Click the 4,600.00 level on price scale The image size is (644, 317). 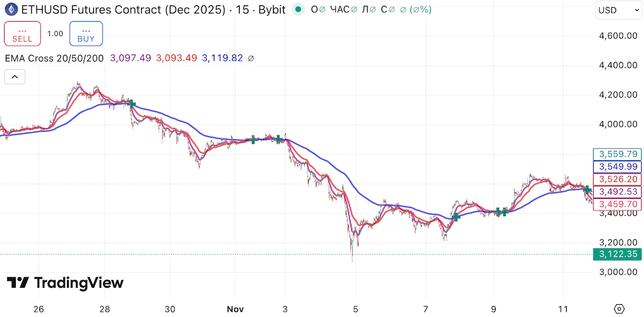(x=618, y=36)
